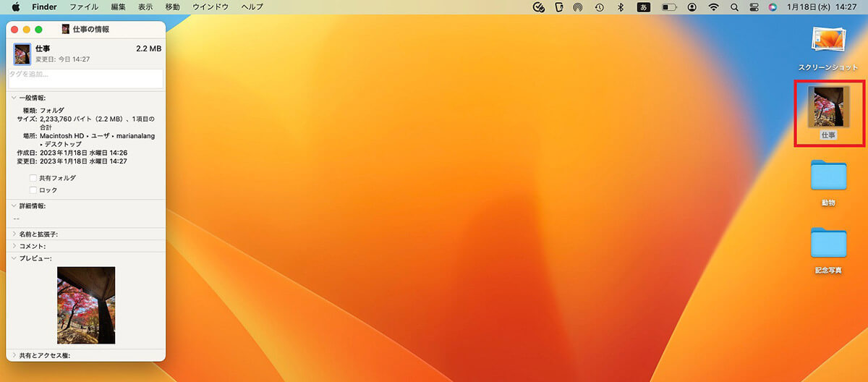Open the ヘルプ menu
Viewport: 868px width, 382px height.
click(252, 7)
